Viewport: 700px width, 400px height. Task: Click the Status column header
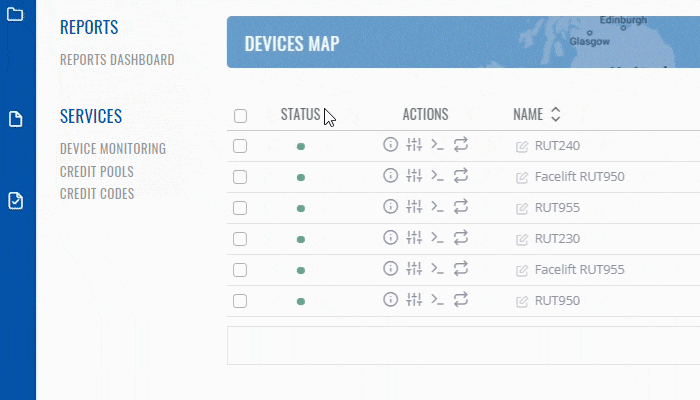coord(300,115)
